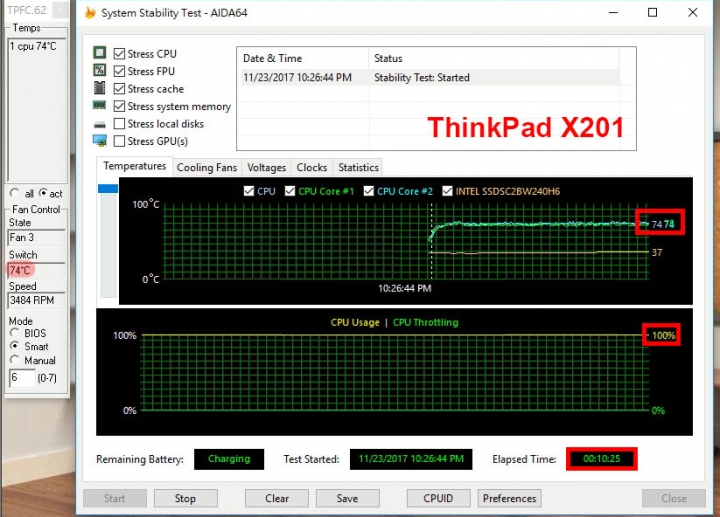Click the Fan State field showing Fan 3

coord(37,238)
